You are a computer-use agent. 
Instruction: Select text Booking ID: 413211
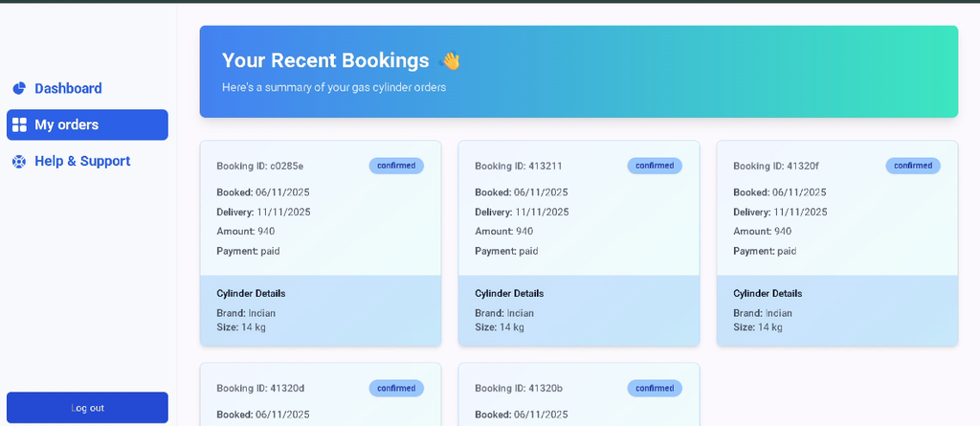pos(518,167)
